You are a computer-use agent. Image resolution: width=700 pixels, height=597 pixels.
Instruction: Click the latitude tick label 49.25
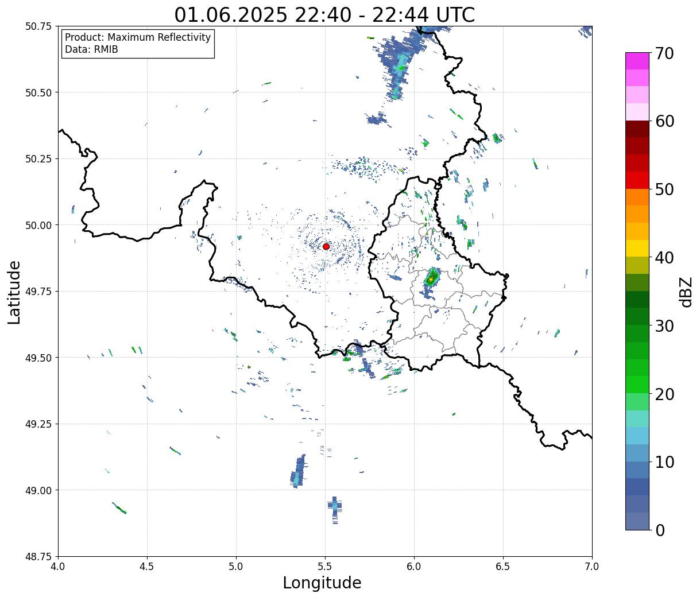click(38, 424)
